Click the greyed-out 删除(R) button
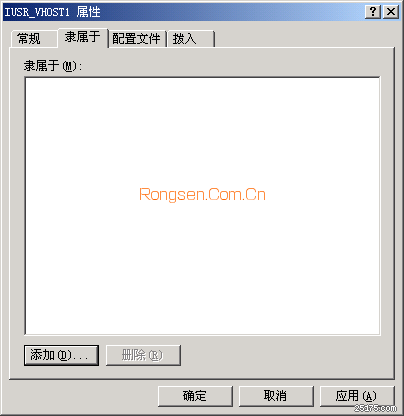This screenshot has height=416, width=404. pos(143,355)
